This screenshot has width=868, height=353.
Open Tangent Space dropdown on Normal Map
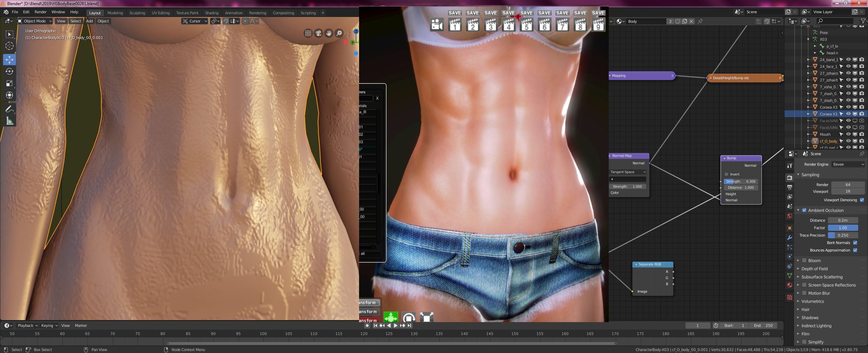click(x=628, y=172)
